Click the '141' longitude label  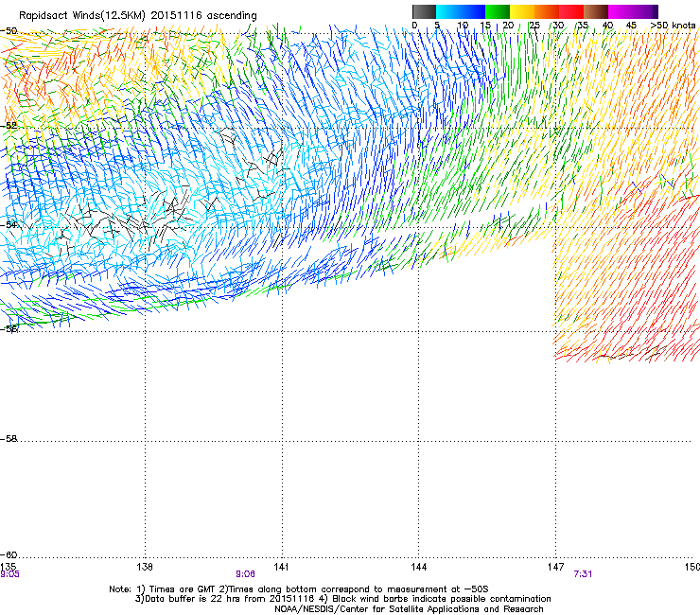[281, 567]
